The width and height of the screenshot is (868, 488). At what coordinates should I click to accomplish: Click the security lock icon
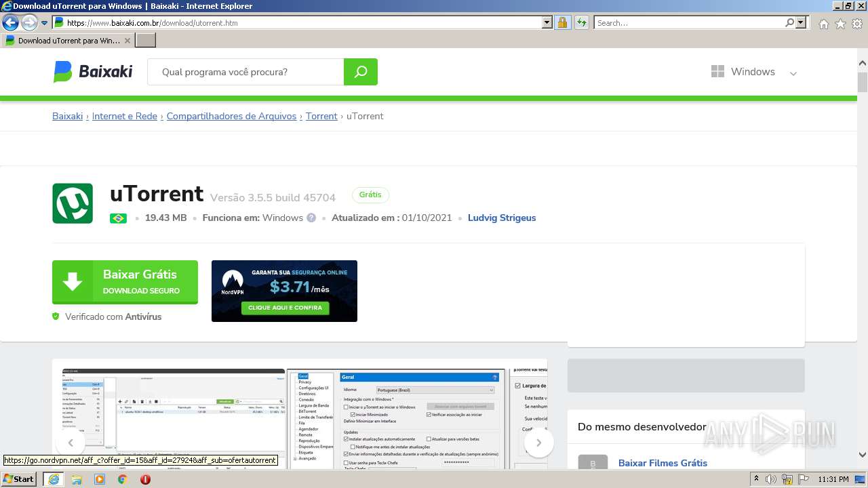pos(562,23)
